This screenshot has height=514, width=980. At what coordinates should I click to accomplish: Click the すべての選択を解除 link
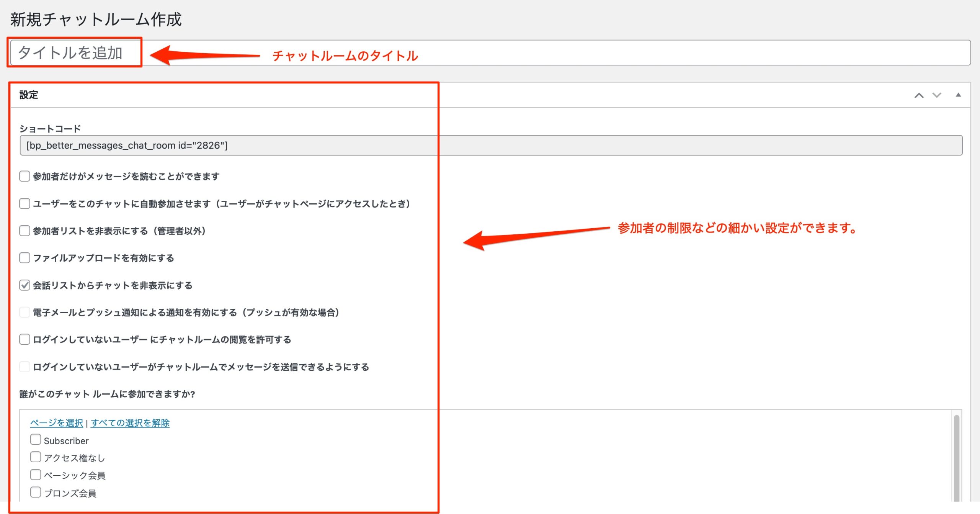coord(130,423)
